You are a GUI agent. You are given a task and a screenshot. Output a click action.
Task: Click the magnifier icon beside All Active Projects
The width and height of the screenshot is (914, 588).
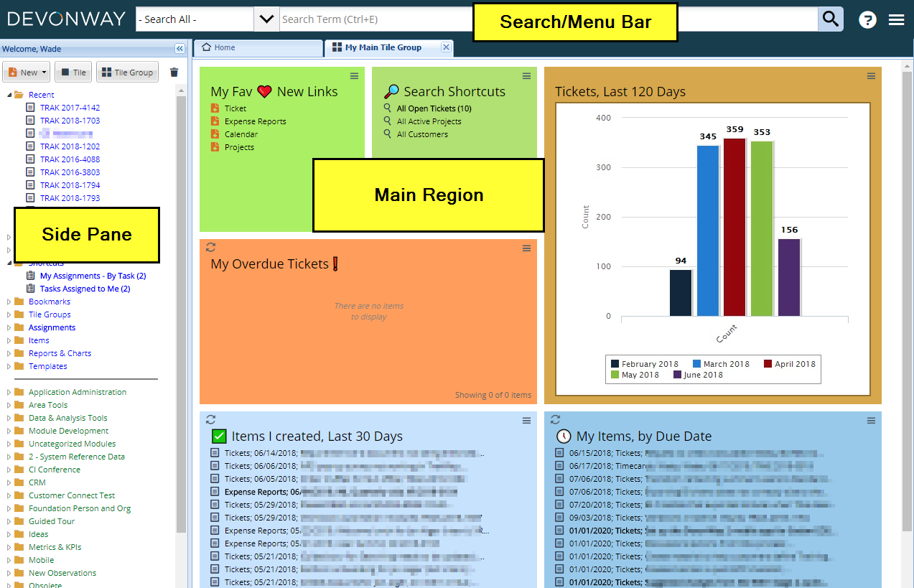pos(387,121)
